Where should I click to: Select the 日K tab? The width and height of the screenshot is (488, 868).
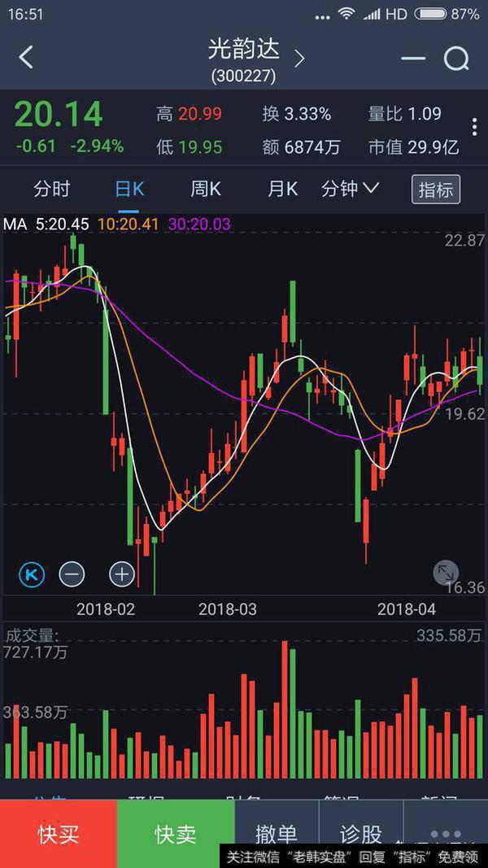129,190
